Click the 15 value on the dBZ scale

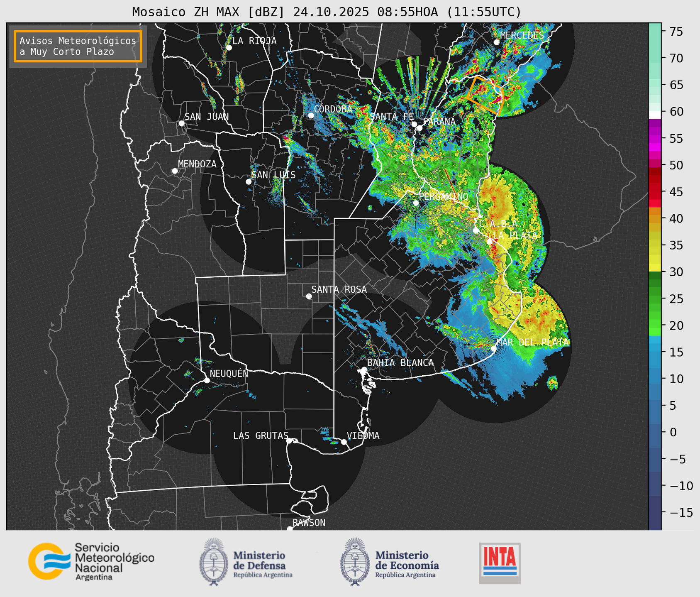pos(676,352)
